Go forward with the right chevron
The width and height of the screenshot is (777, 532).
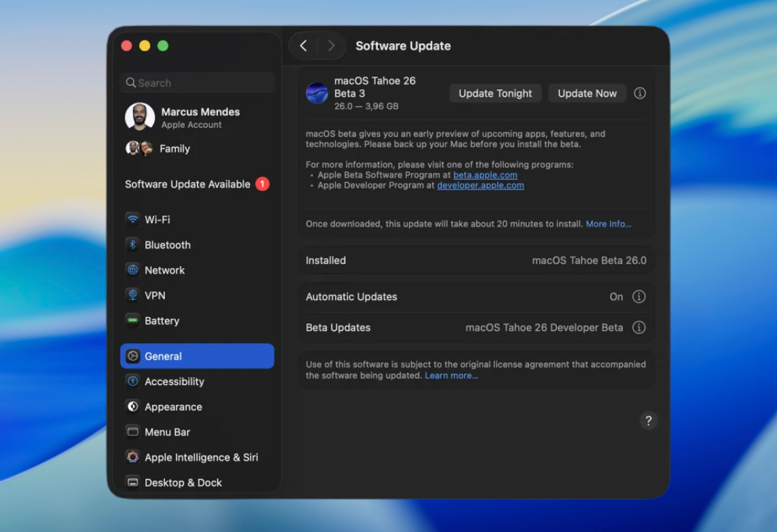pyautogui.click(x=331, y=46)
